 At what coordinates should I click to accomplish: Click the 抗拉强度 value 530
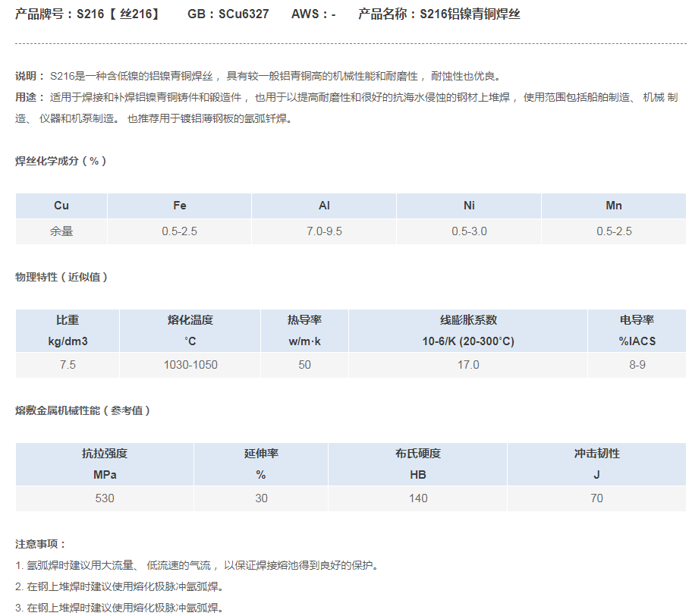coord(105,498)
